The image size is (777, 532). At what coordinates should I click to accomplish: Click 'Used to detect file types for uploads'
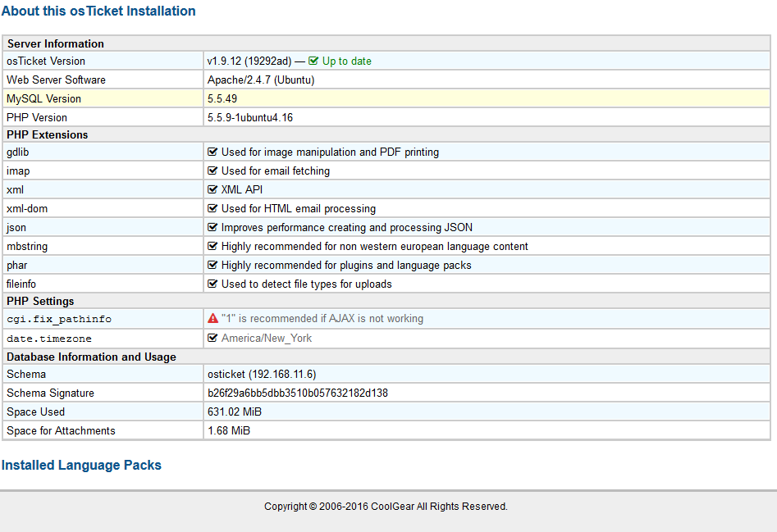[x=307, y=284]
